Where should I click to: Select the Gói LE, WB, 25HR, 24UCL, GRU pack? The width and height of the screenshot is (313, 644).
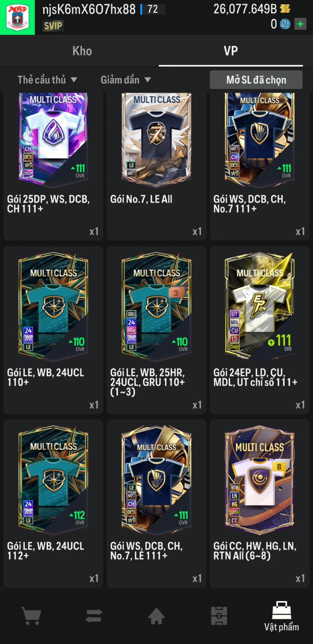156,330
